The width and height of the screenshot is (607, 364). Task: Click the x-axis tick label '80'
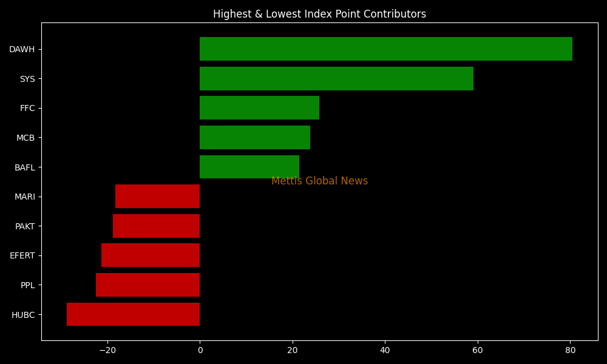click(x=570, y=351)
